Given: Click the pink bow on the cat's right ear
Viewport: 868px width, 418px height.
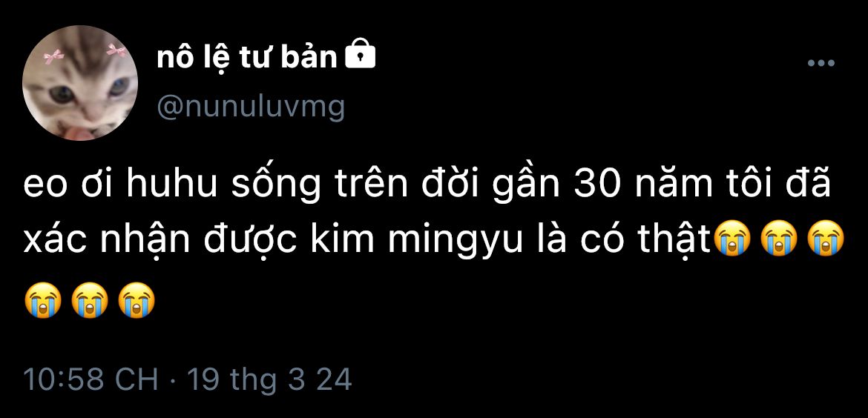Looking at the screenshot, I should [x=115, y=50].
